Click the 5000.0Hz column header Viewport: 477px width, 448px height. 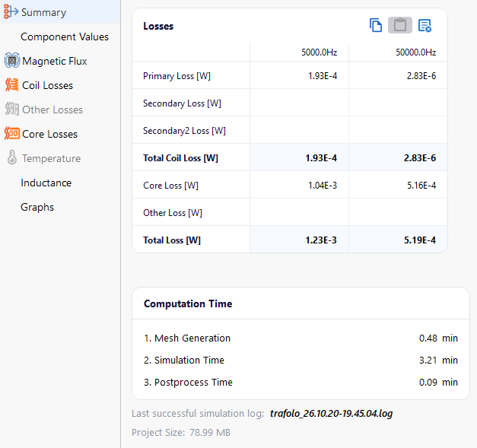click(319, 52)
